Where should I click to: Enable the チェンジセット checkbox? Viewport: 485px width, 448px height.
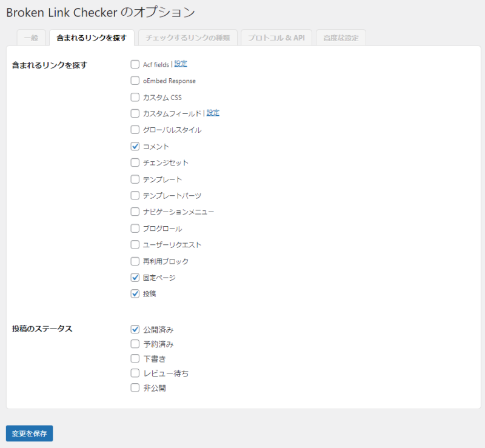pos(135,162)
